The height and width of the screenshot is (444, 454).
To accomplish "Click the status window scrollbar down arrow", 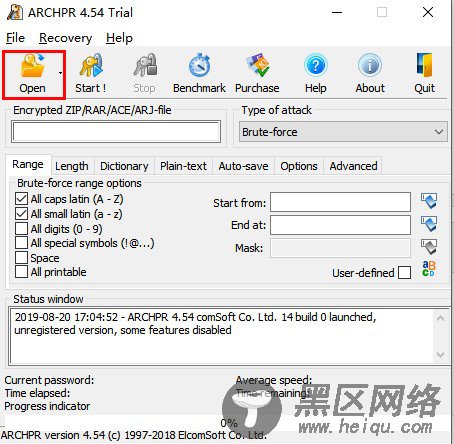I will [440, 355].
